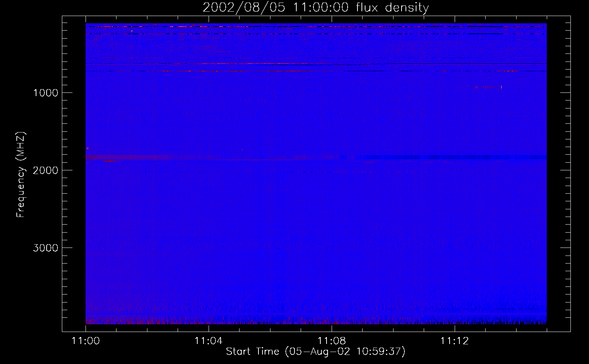
Task: Click the "11:00" time axis label
Action: [86, 341]
